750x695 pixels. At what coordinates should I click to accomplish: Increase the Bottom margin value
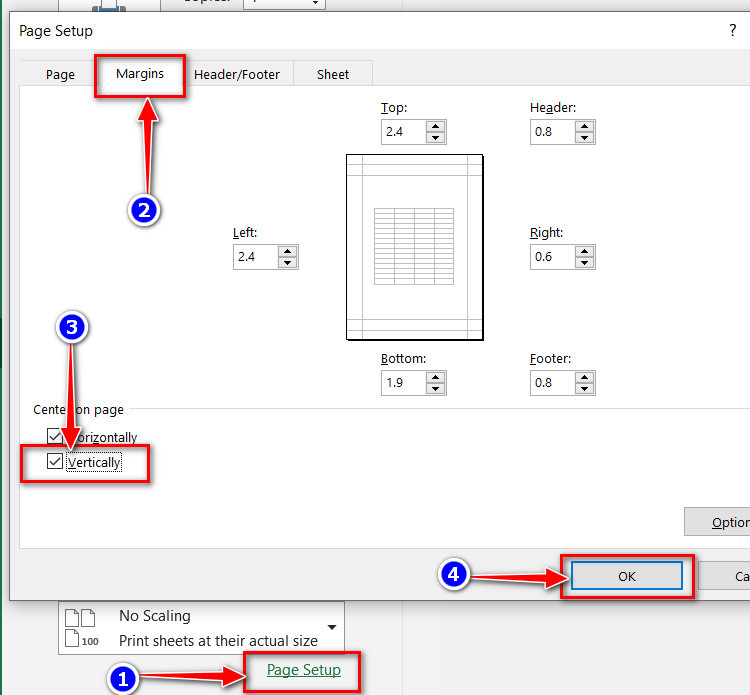pos(435,377)
